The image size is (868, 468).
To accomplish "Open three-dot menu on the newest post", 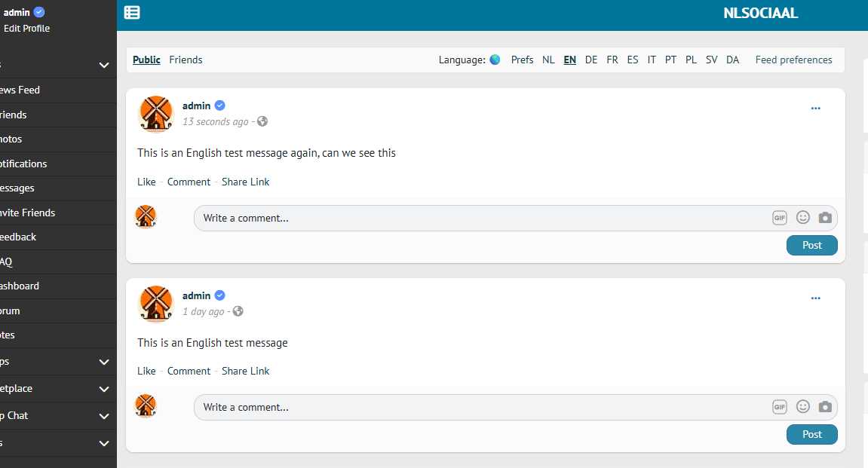I will click(x=815, y=109).
